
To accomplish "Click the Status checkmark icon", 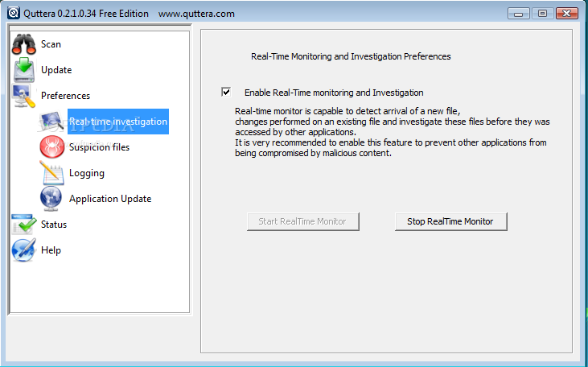I will (23, 225).
